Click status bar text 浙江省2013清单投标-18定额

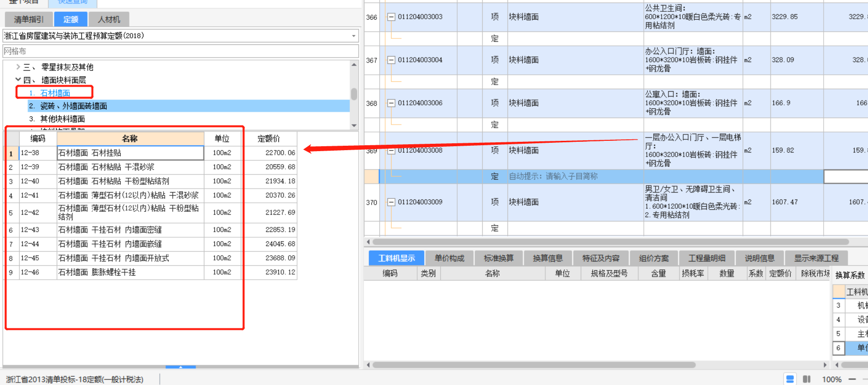coord(74,379)
